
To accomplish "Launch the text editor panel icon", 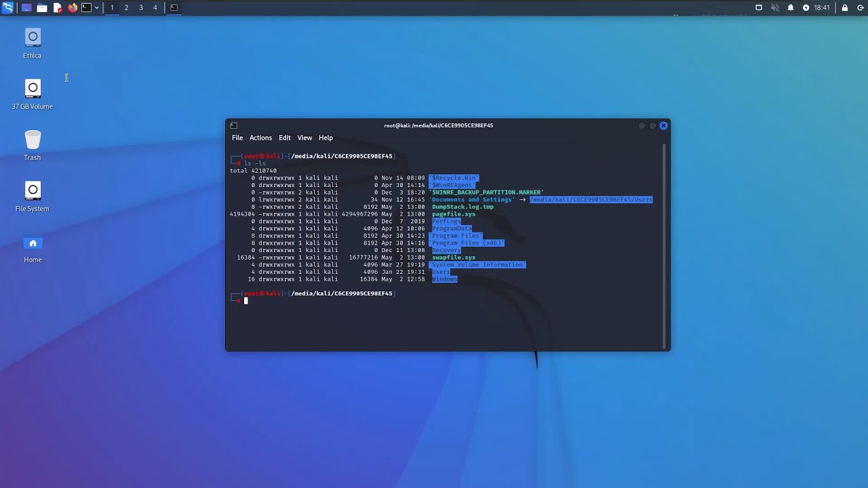I will tap(58, 7).
